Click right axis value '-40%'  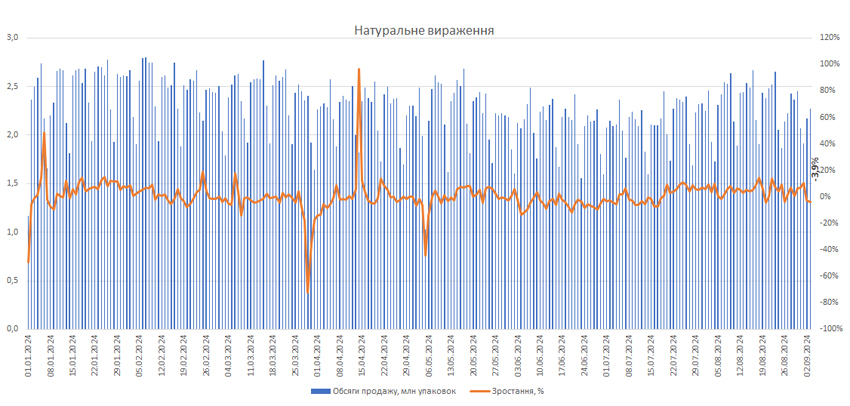pos(829,249)
